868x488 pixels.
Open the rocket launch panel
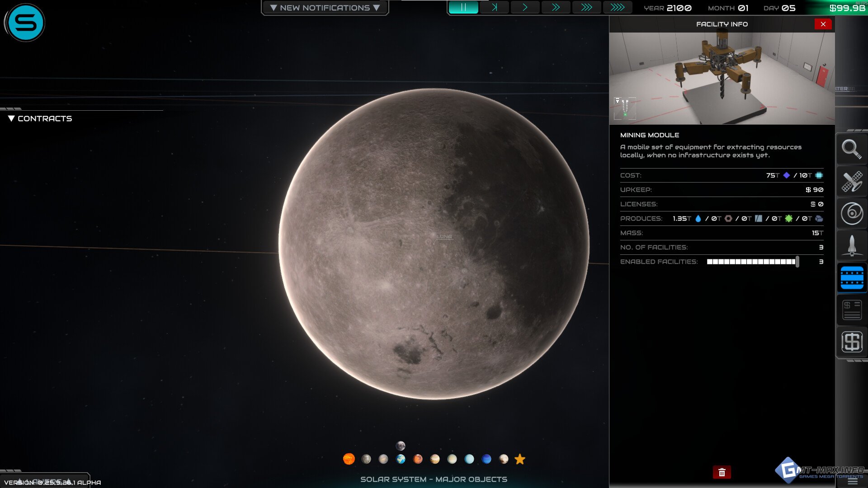851,245
